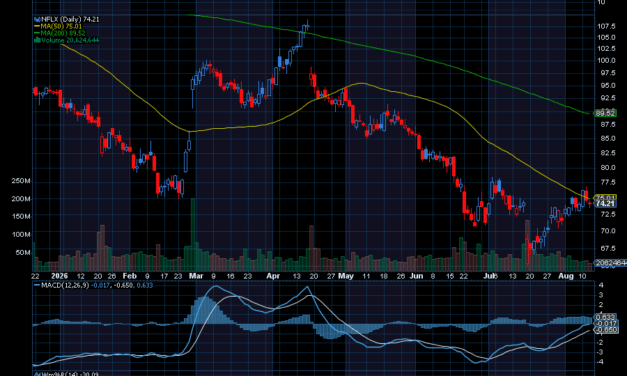Image resolution: width=627 pixels, height=376 pixels.
Task: Click the Feb month label on date axis
Action: [130, 276]
